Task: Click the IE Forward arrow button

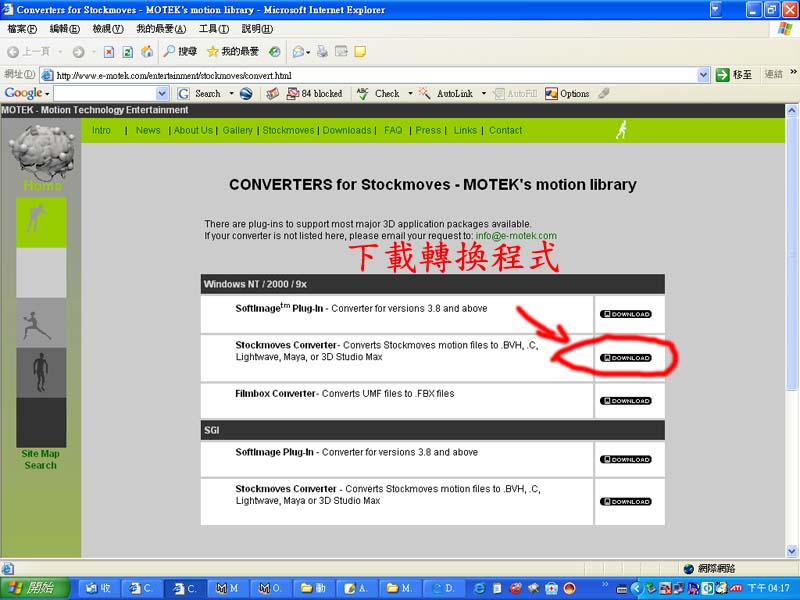Action: coord(78,52)
